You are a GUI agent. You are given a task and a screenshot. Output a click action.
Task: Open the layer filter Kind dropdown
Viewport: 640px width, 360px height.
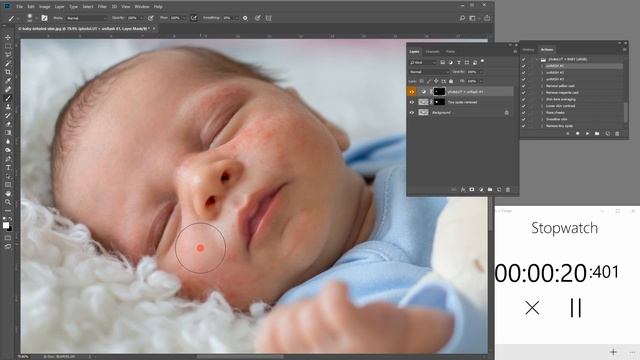tap(423, 62)
